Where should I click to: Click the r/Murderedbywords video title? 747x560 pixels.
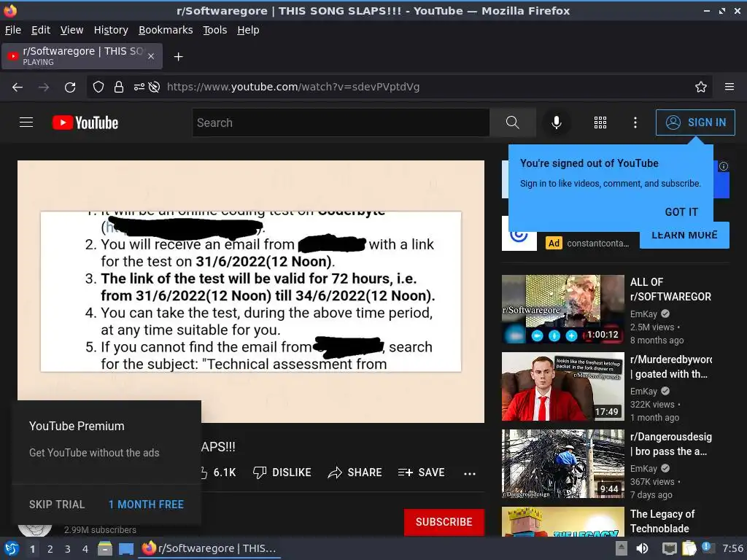point(671,367)
